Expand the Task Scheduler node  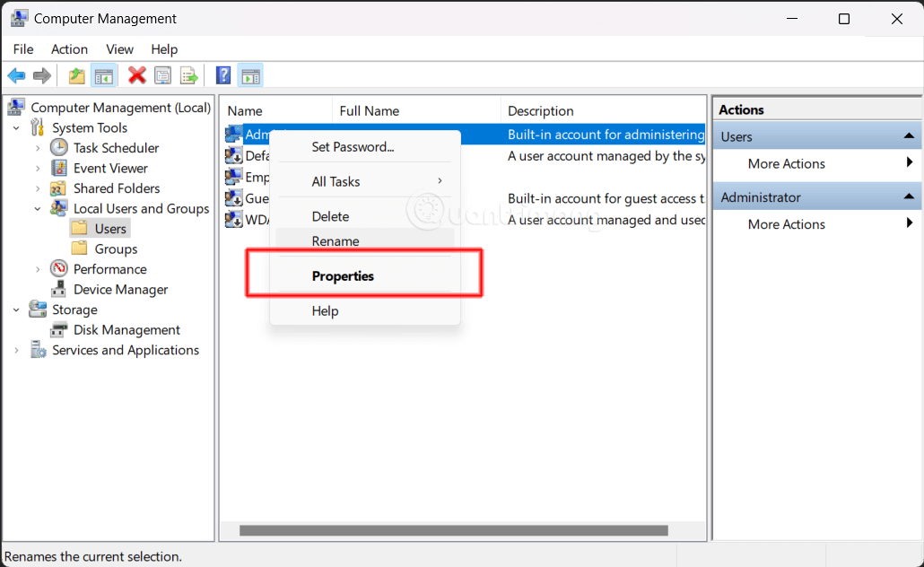click(x=38, y=148)
